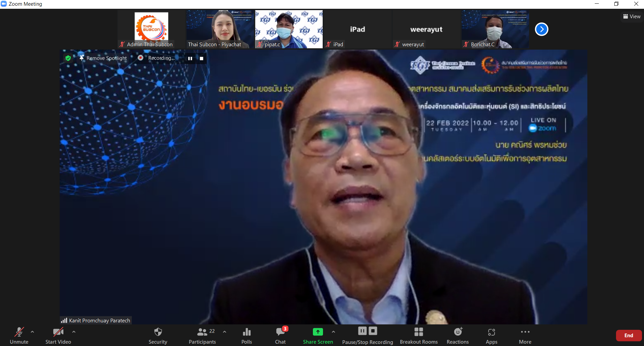Viewport: 644px width, 346px height.
Task: Expand video options arrow beside Start Video
Action: pyautogui.click(x=74, y=332)
